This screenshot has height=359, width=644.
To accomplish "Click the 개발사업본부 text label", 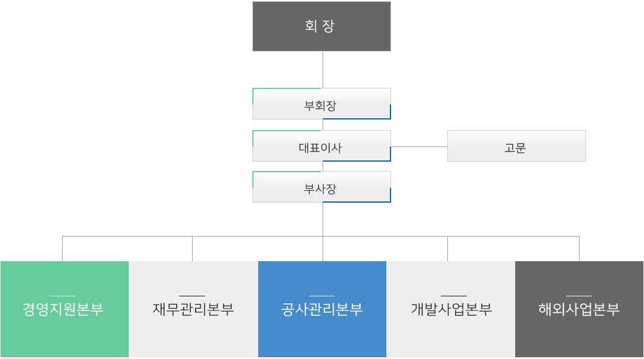I will point(451,309).
